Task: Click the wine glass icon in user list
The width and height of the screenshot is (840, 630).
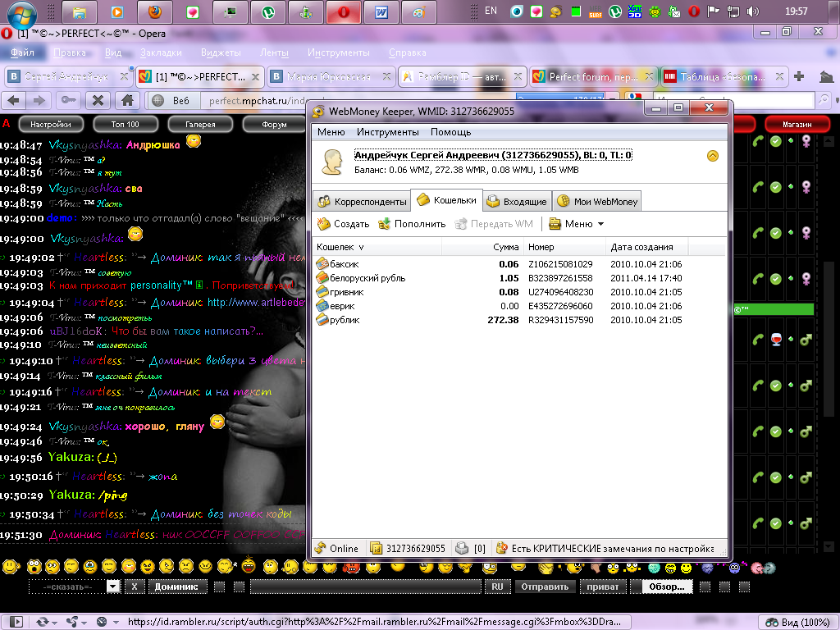Action: (x=776, y=340)
